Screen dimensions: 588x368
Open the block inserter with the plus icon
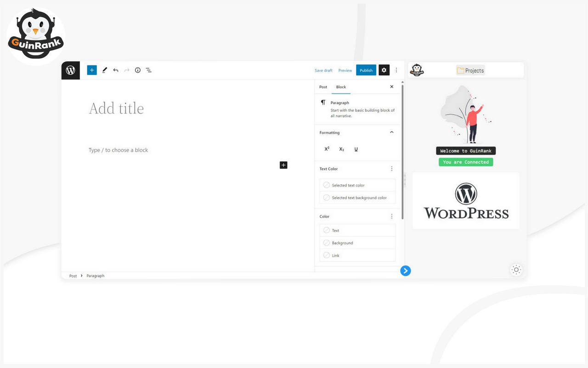tap(91, 70)
